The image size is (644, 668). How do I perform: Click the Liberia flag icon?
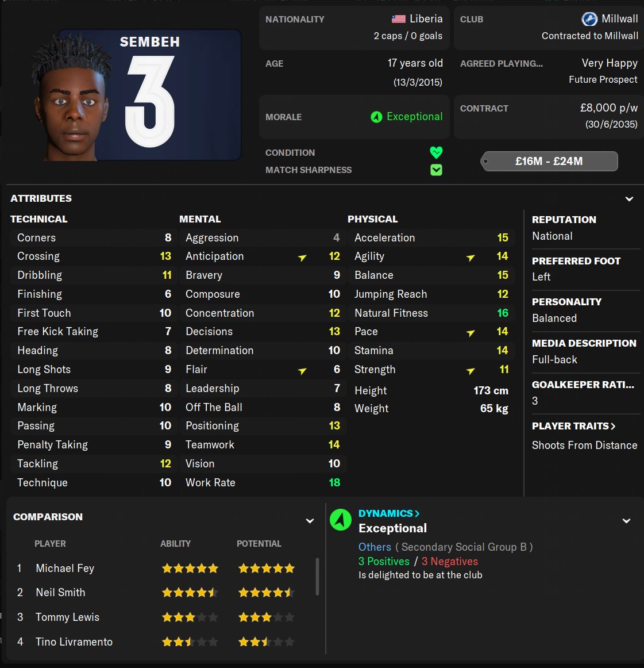point(398,19)
